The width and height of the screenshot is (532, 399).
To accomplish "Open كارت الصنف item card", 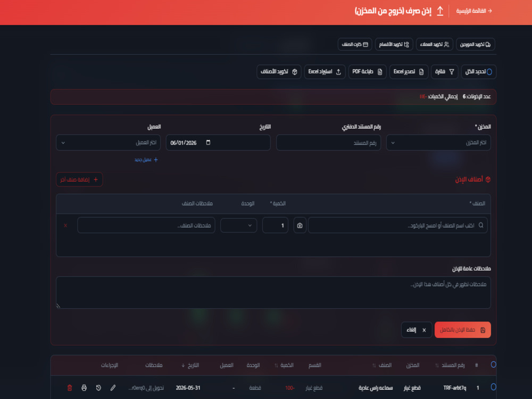I will pyautogui.click(x=355, y=45).
